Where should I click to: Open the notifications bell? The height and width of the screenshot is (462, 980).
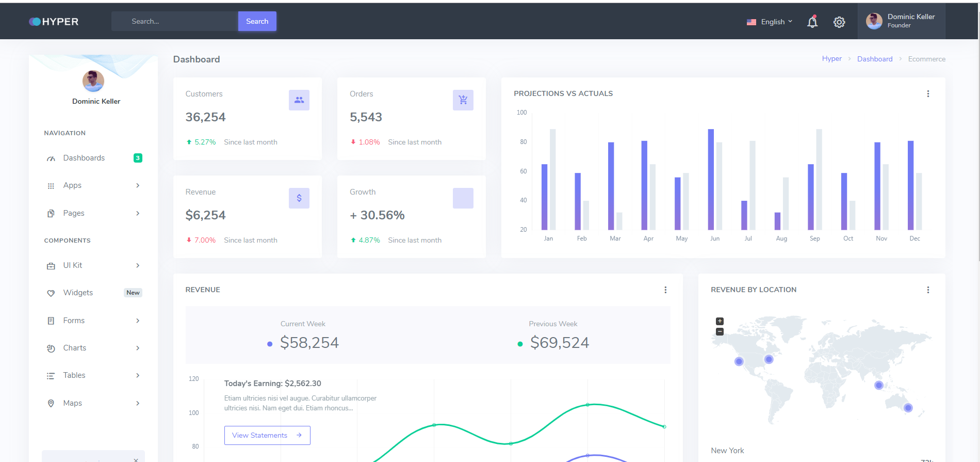[x=812, y=22]
